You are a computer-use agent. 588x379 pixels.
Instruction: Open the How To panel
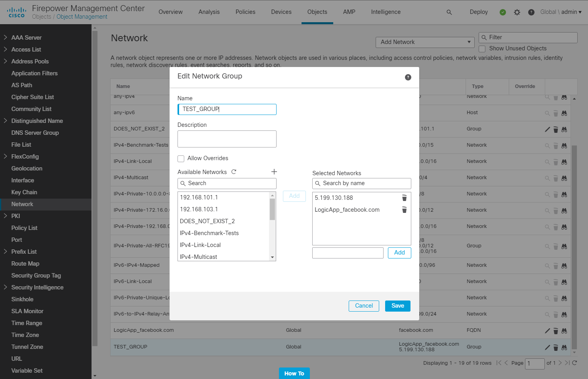point(294,373)
